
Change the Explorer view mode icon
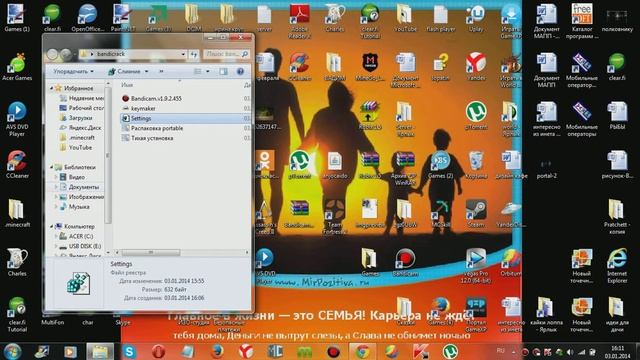click(198, 71)
